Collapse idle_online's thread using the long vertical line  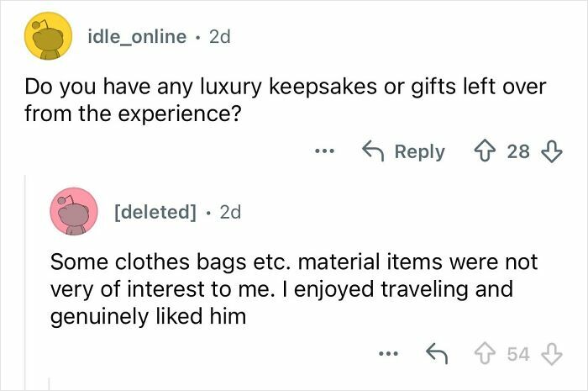(25, 277)
